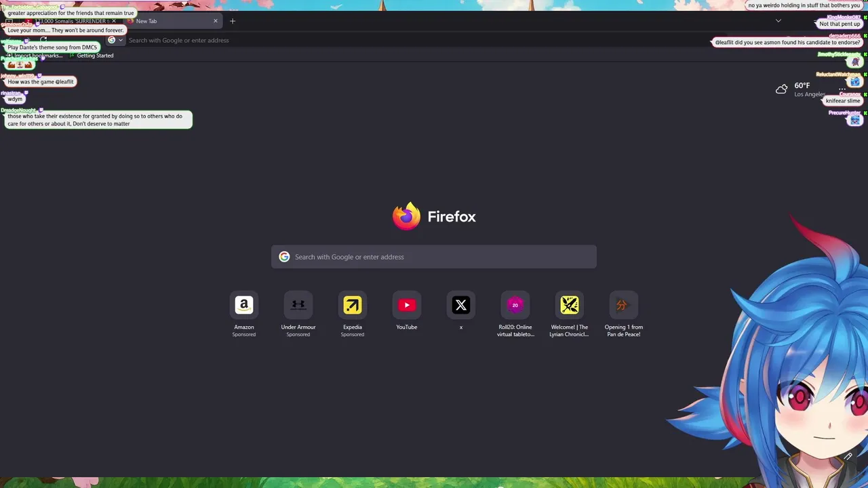Click the Los Angeles weather location
The image size is (868, 488).
[810, 94]
